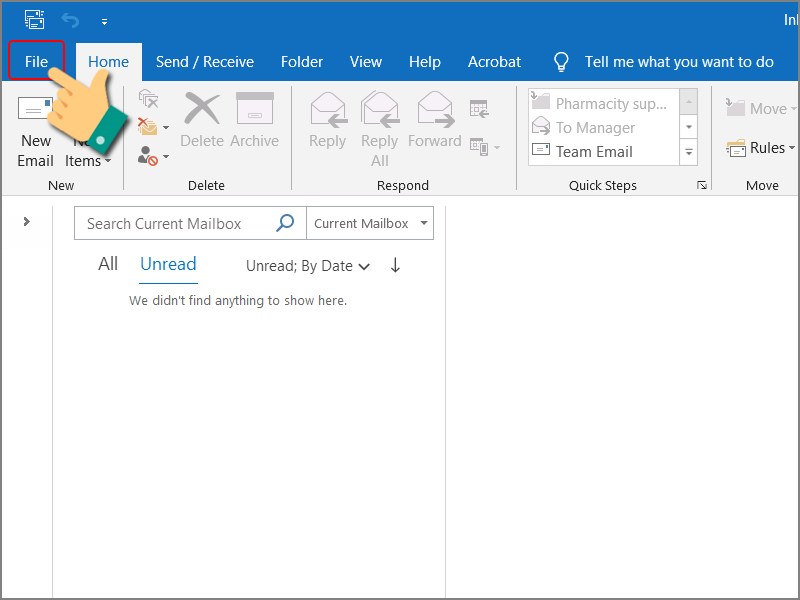This screenshot has height=600, width=800.
Task: Open the Unread; By Date sort dropdown
Action: point(308,266)
